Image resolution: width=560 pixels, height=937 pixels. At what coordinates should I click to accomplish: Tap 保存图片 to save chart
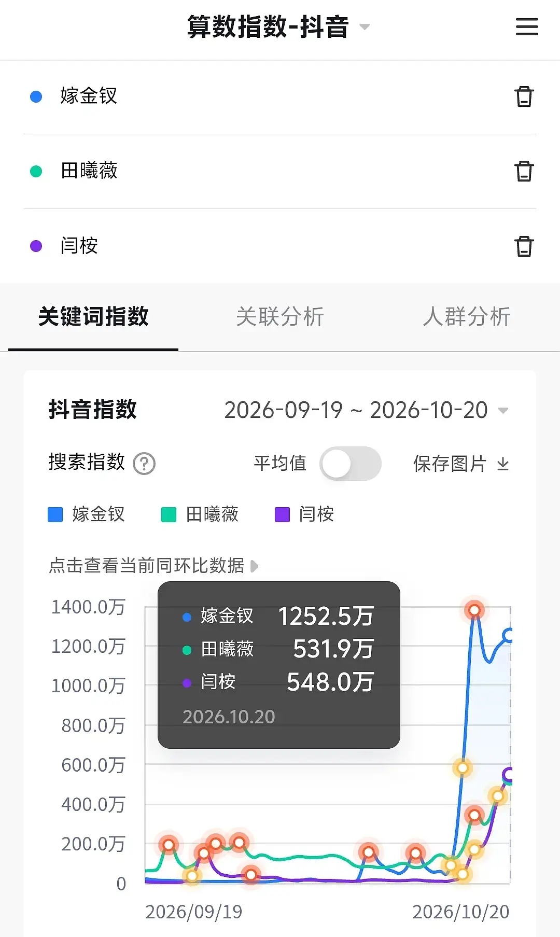(x=450, y=464)
